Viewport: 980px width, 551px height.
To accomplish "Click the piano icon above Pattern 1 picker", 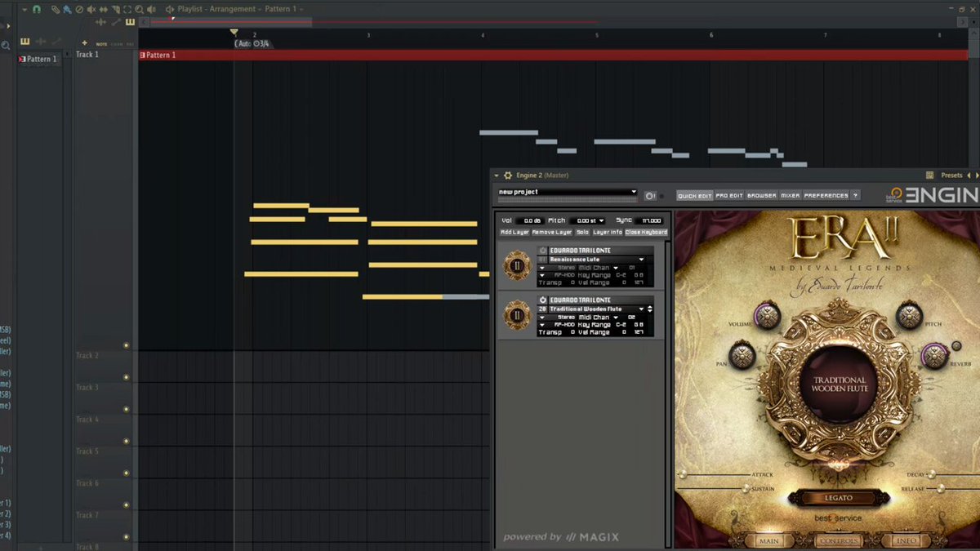I will pyautogui.click(x=25, y=42).
